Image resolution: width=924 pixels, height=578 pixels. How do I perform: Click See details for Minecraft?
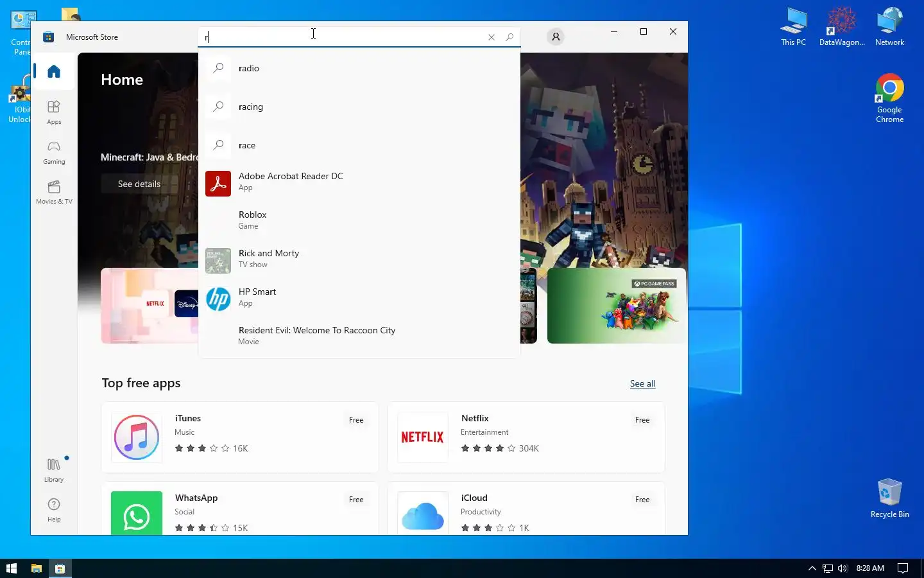tap(139, 184)
